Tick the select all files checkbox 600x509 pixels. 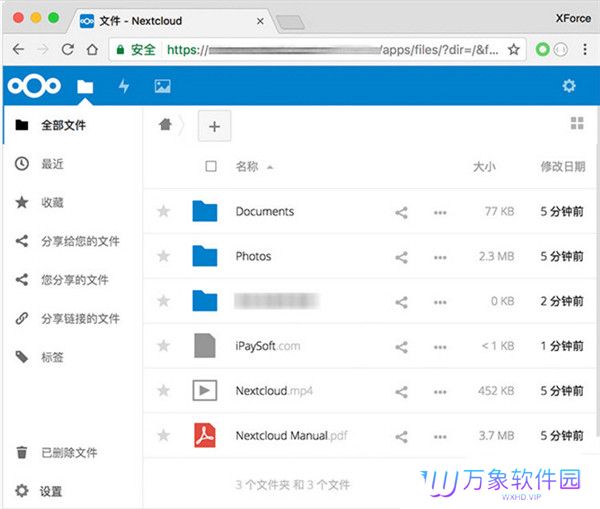tap(211, 166)
